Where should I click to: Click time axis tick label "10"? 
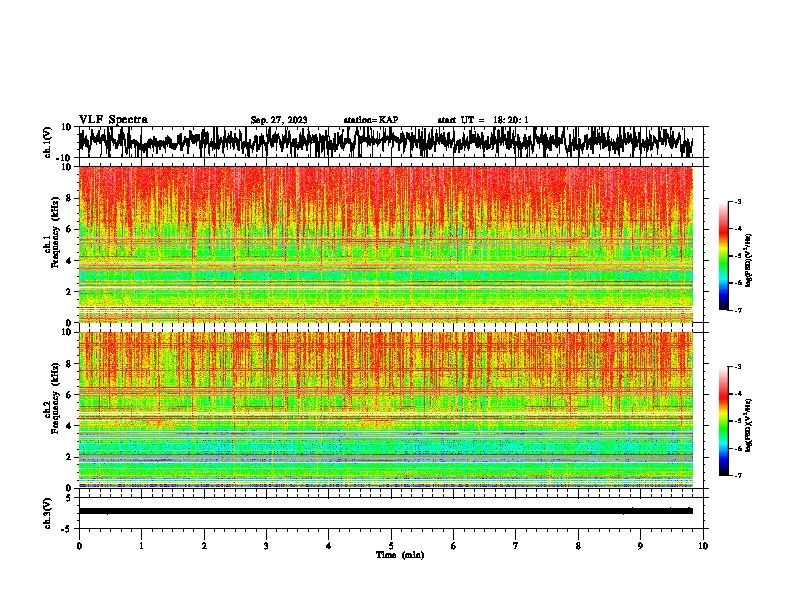point(703,546)
